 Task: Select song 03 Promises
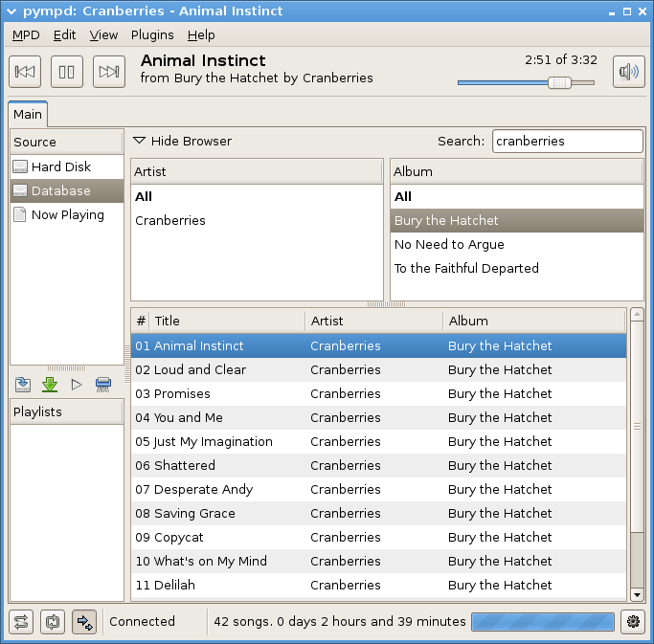[x=379, y=393]
